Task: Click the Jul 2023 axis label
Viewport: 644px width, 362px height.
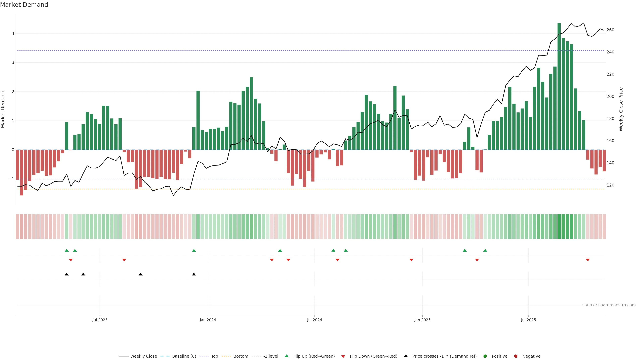Action: pyautogui.click(x=100, y=320)
